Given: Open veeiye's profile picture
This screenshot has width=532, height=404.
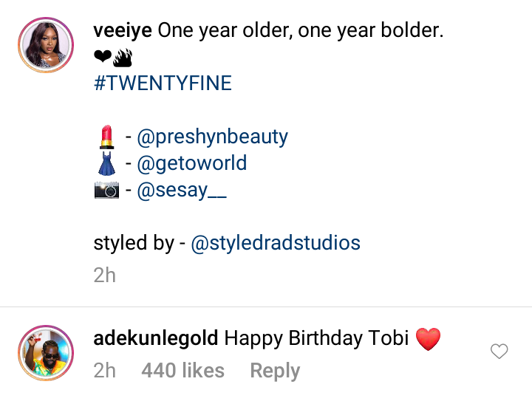Looking at the screenshot, I should (45, 46).
